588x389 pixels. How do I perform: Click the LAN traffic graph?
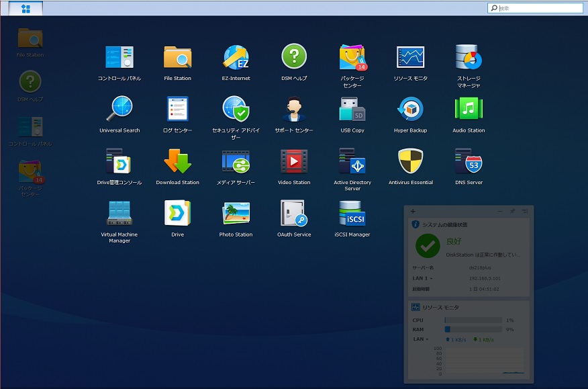[x=484, y=361]
